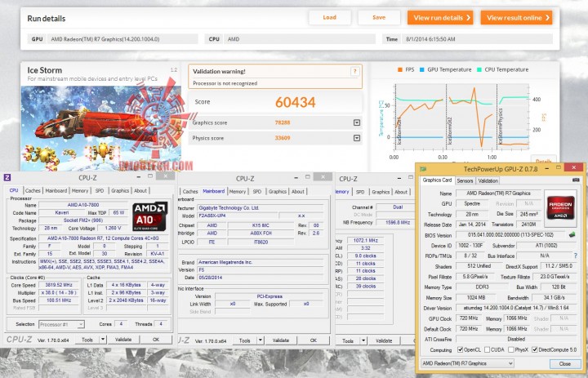This screenshot has height=378, width=588.
Task: Open the Memory tab in the first CPU-Z window
Action: 80,190
